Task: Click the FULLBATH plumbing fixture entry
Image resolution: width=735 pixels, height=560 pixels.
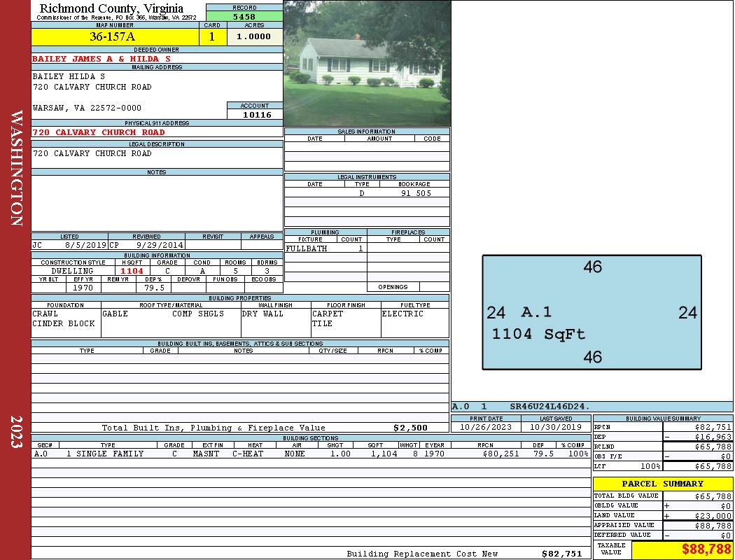Action: tap(307, 248)
